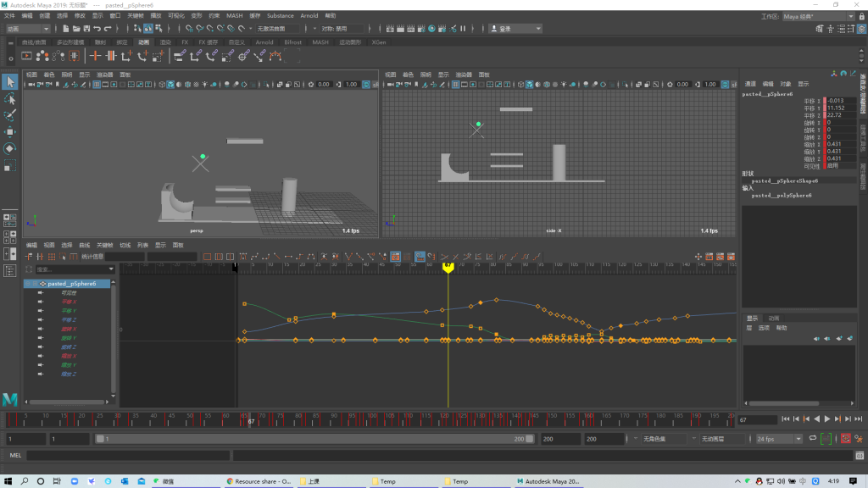Activate the Lasso select tool

tap(10, 99)
